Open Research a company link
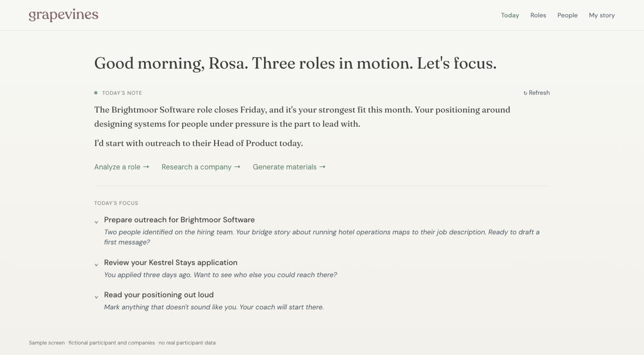Viewport: 644px width, 355px height. tap(201, 167)
